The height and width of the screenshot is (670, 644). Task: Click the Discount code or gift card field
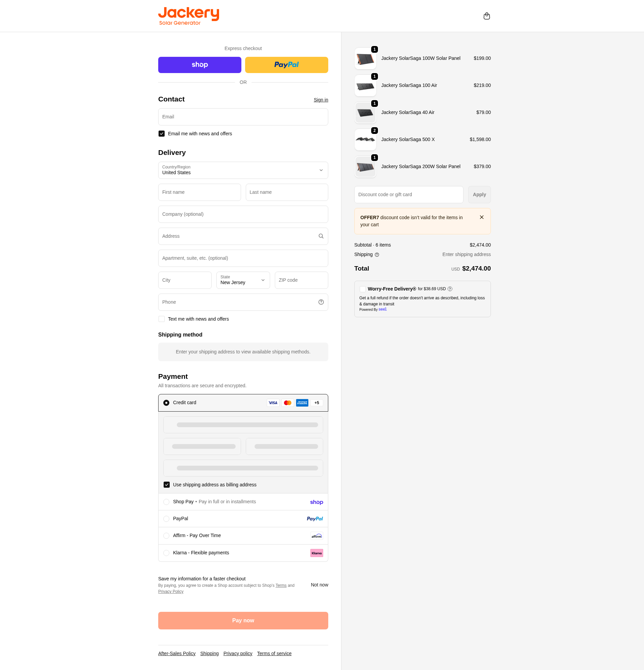(x=408, y=194)
